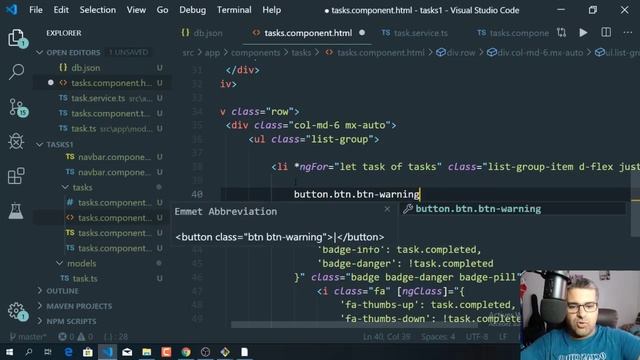Select task.ts in Open Editors list

pos(83,129)
